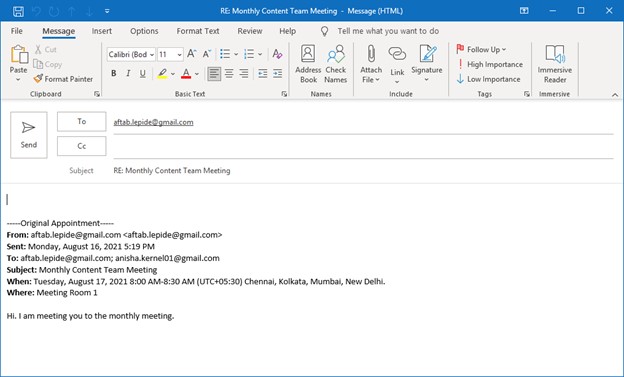Increase font size with Grow Font
Screen dimensions: 624x377
pos(191,54)
